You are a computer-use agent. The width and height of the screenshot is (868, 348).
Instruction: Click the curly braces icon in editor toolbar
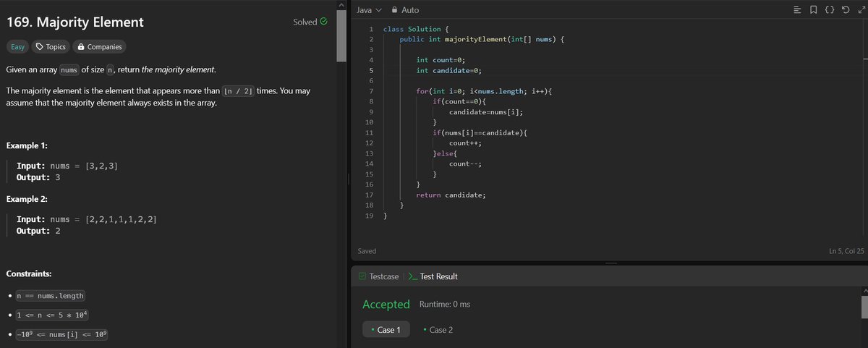click(830, 10)
